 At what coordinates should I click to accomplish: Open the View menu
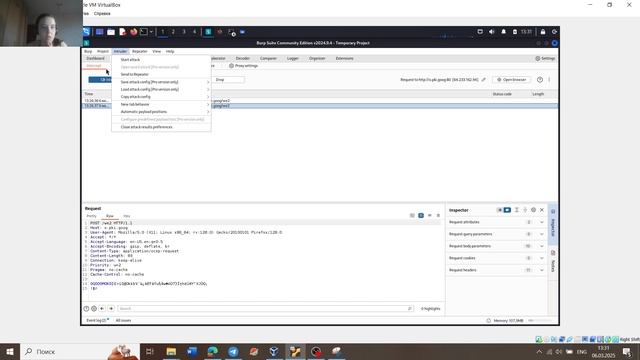[x=156, y=51]
